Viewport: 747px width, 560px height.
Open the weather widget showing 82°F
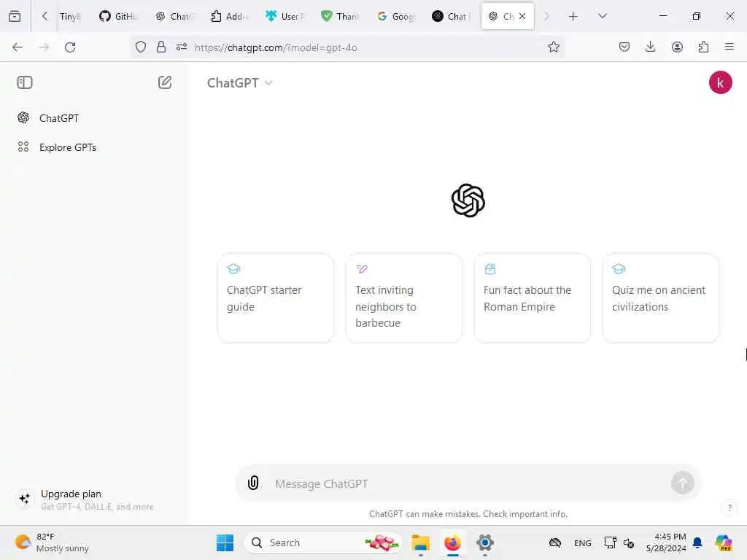pos(52,542)
